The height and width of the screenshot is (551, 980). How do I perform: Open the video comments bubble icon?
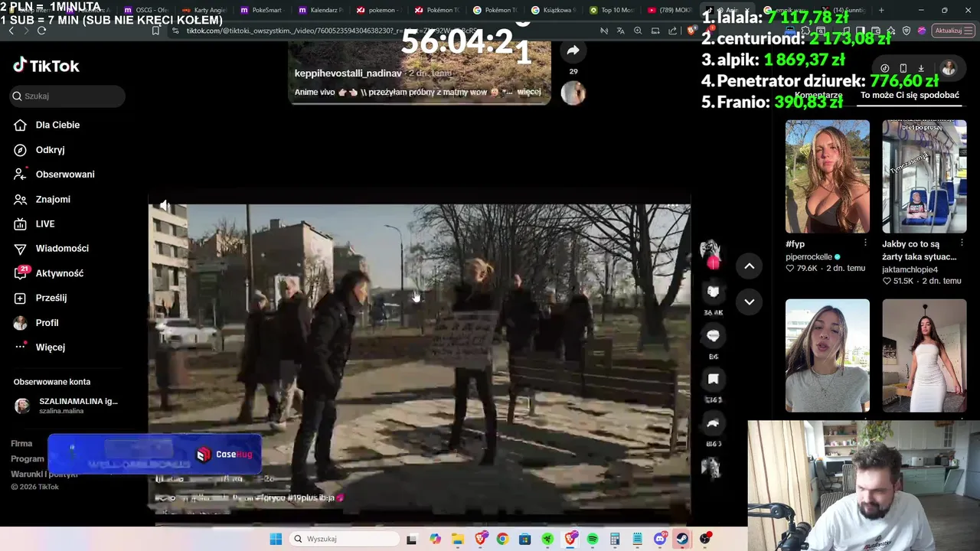pyautogui.click(x=713, y=335)
